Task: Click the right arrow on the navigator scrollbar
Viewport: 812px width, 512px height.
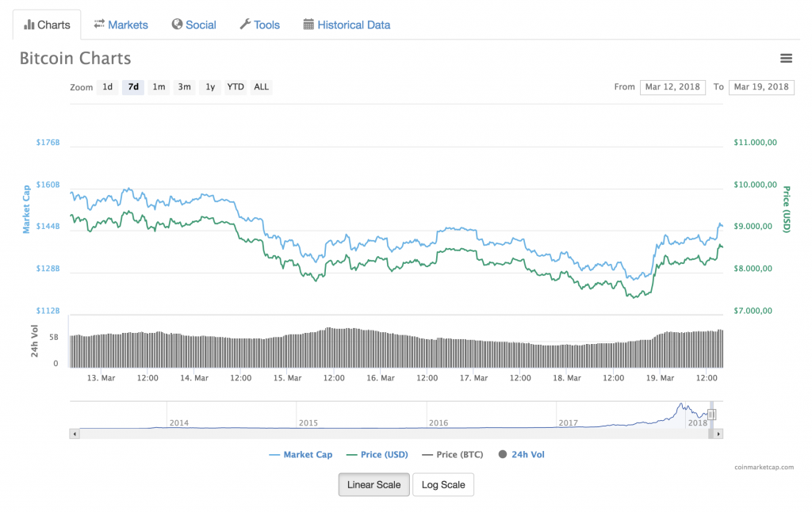Action: click(718, 434)
